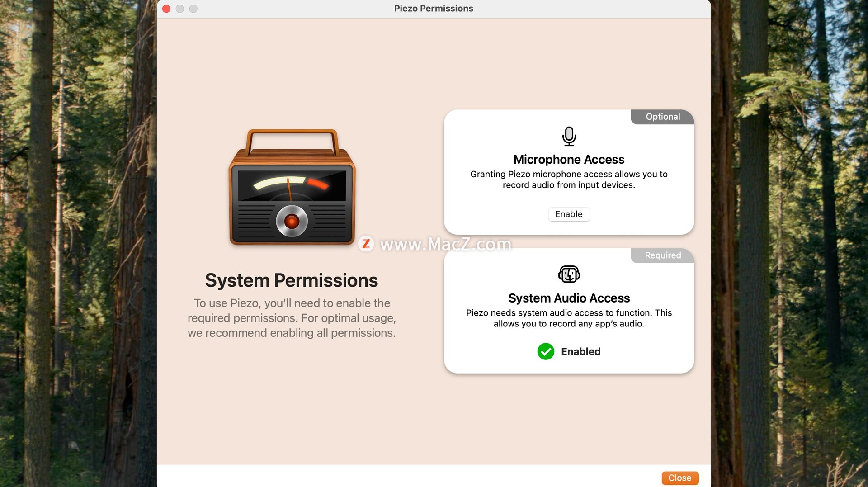Click the Piezo Permissions window title

(x=434, y=9)
